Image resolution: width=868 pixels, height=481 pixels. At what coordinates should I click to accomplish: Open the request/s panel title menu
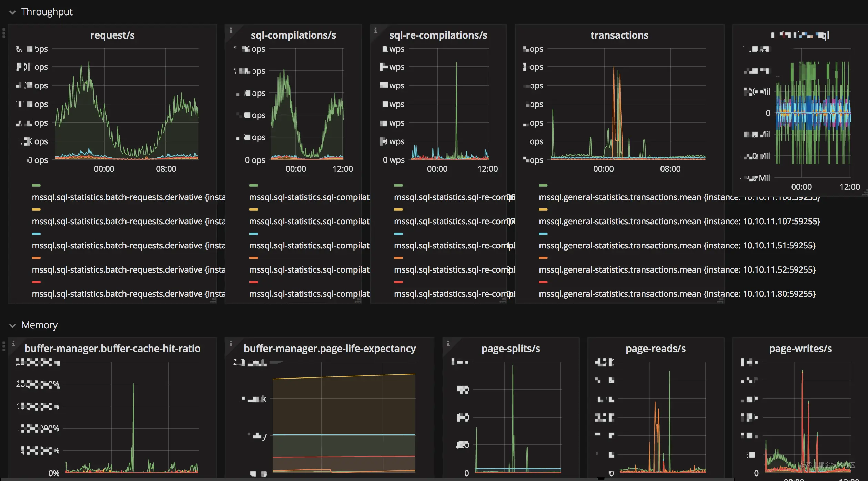[112, 35]
